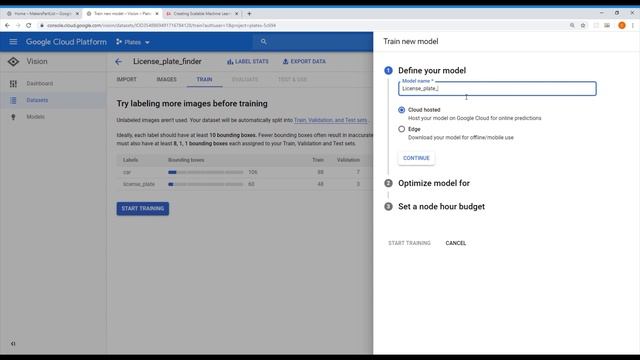Screen dimensions: 640x360
Task: Click CANCEL in the Train new model panel
Action: (x=456, y=243)
